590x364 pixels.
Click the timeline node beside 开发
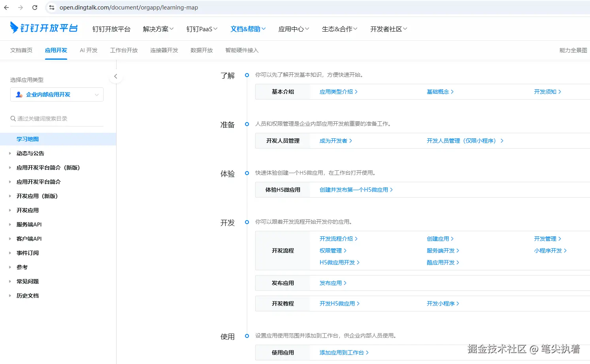[x=247, y=222]
